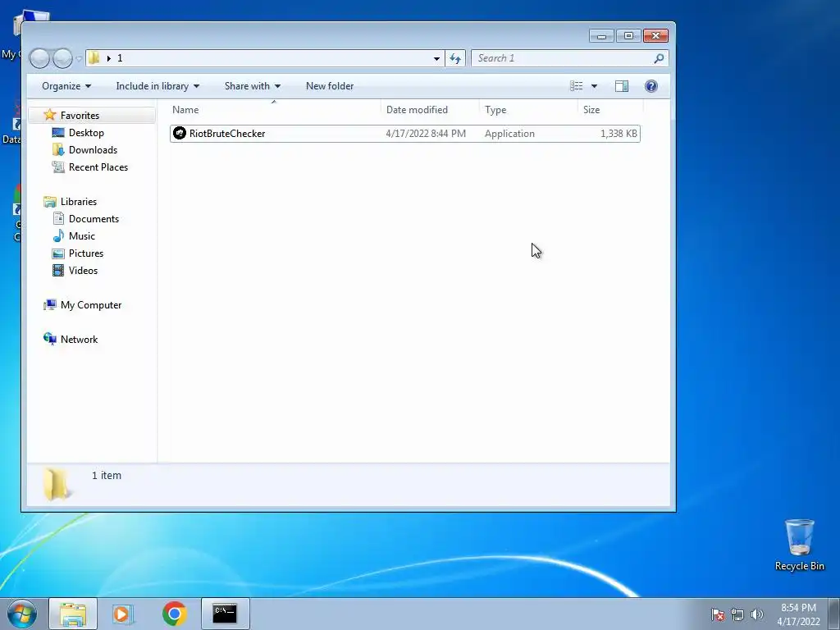The width and height of the screenshot is (840, 630).
Task: Click the Desktop monitor icon in sidebar
Action: click(x=58, y=133)
